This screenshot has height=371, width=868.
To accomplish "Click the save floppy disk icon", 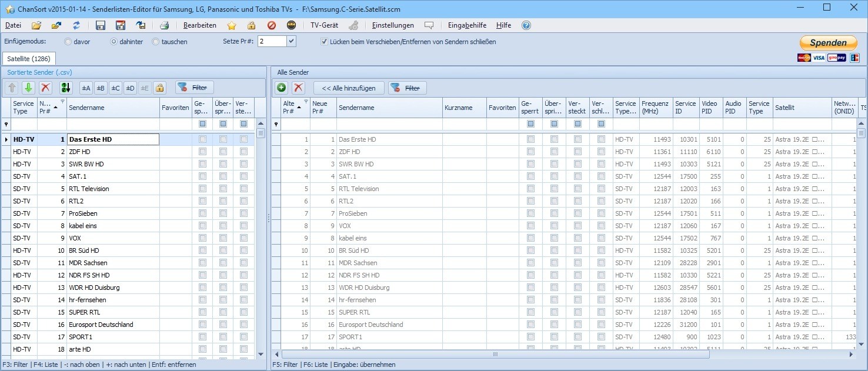I will pyautogui.click(x=101, y=25).
